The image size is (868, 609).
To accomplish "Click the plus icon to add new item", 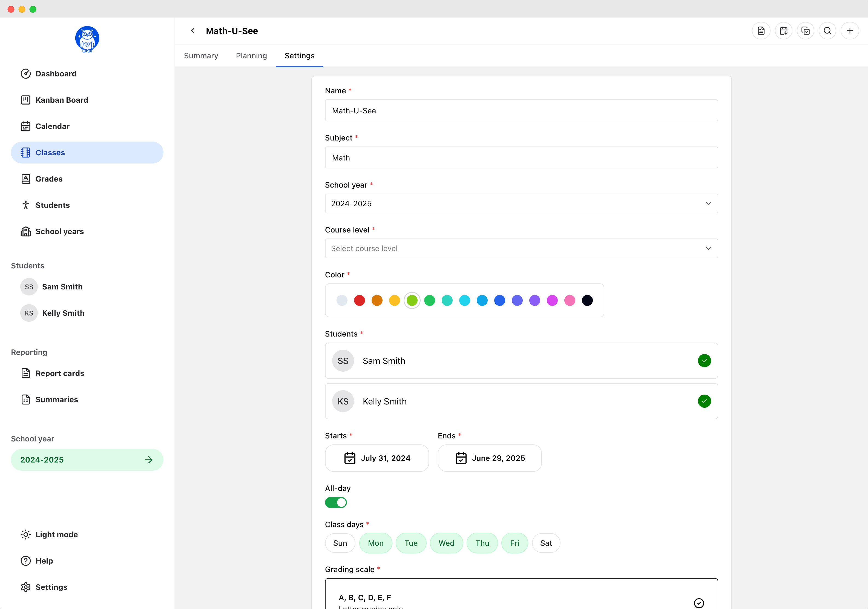I will (850, 31).
